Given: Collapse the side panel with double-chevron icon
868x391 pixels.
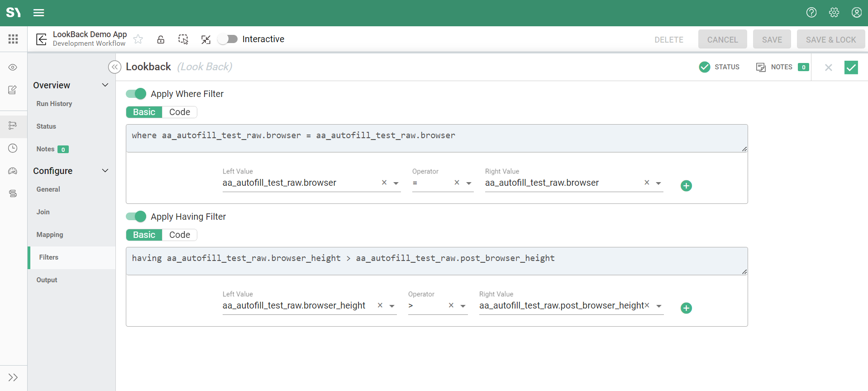Looking at the screenshot, I should pyautogui.click(x=114, y=67).
